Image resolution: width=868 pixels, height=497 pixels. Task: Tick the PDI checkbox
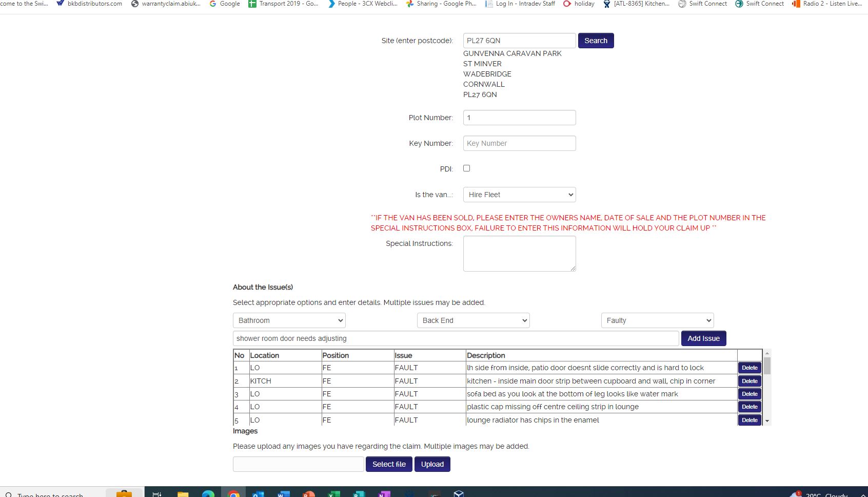[466, 168]
